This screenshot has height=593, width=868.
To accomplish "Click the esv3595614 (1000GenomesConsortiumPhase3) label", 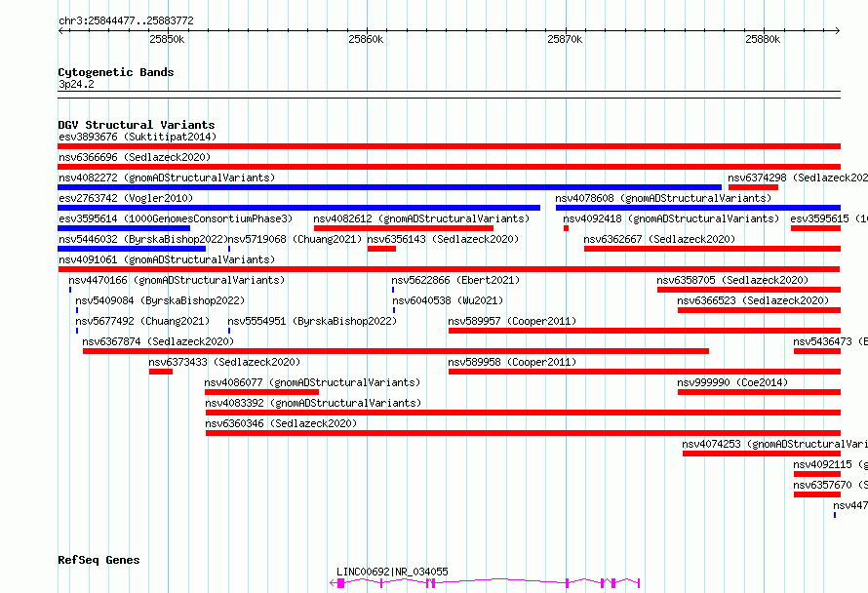I will coord(176,218).
